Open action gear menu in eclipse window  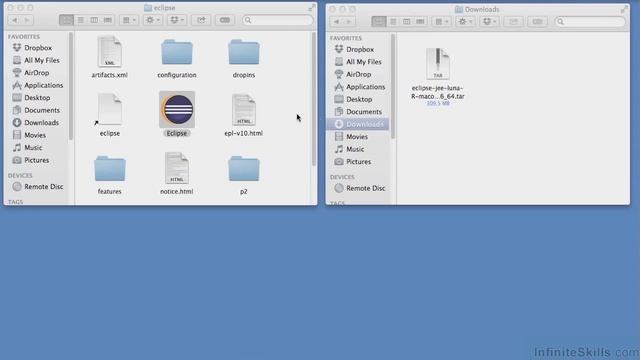click(153, 20)
